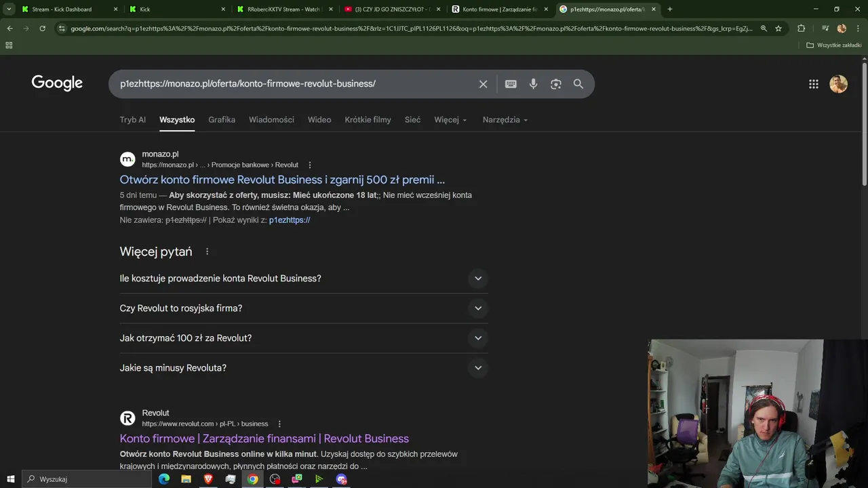Open the Chrome extensions menu

(801, 28)
